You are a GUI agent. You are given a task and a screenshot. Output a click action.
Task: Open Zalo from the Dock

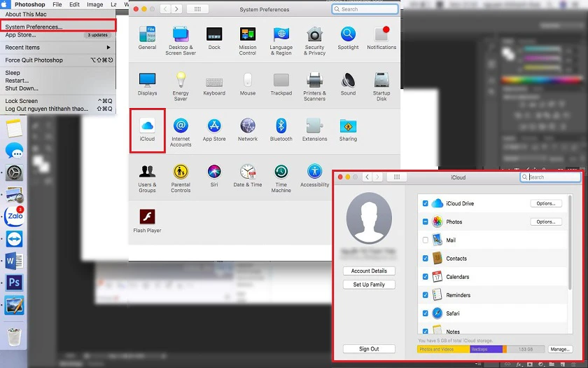[x=15, y=217]
